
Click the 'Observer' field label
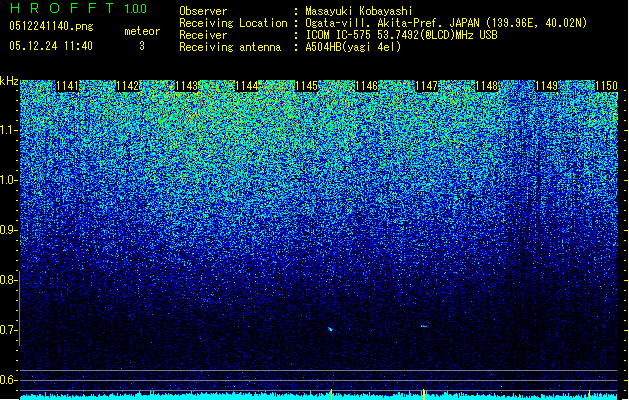203,11
